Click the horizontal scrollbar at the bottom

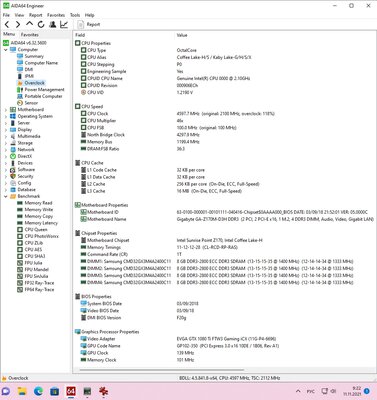[162, 369]
